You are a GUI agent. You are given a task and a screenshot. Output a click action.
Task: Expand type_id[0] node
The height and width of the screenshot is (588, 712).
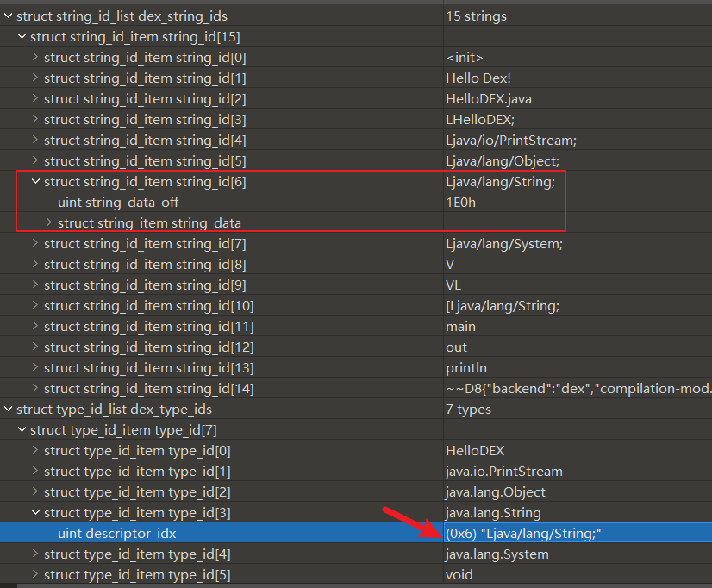coord(35,450)
